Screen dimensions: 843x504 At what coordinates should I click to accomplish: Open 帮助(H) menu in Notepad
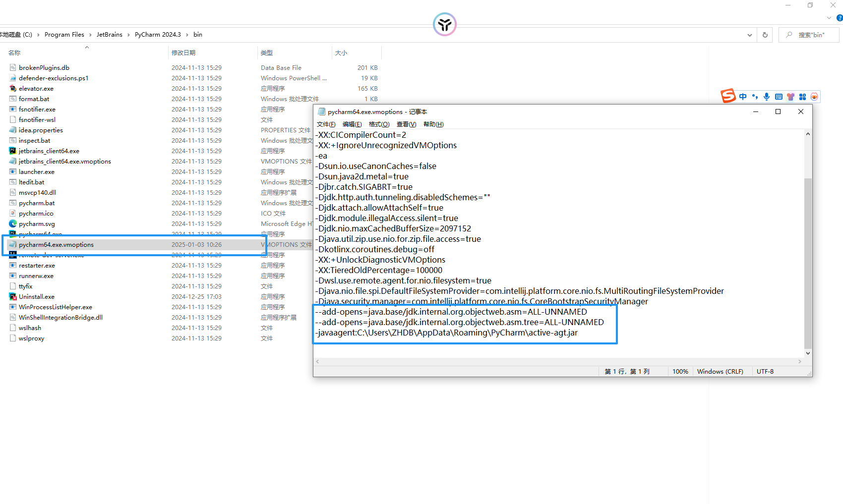[433, 124]
